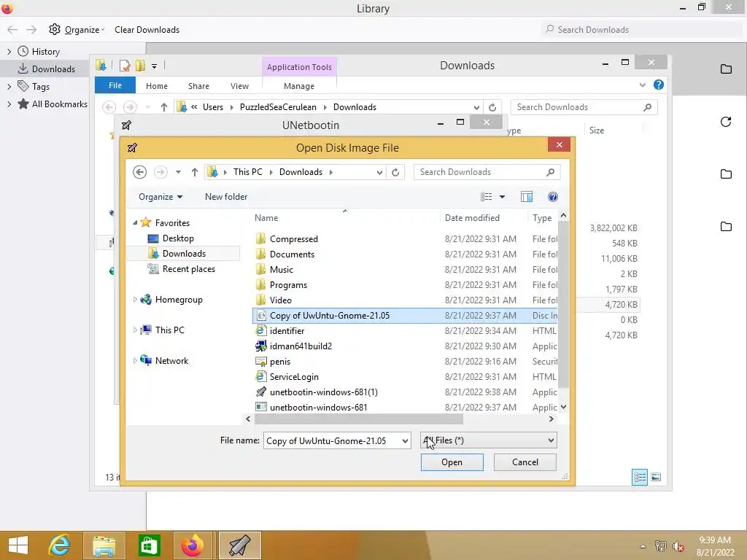The height and width of the screenshot is (560, 747).
Task: Refresh the Explorer Downloads window address
Action: tap(492, 107)
